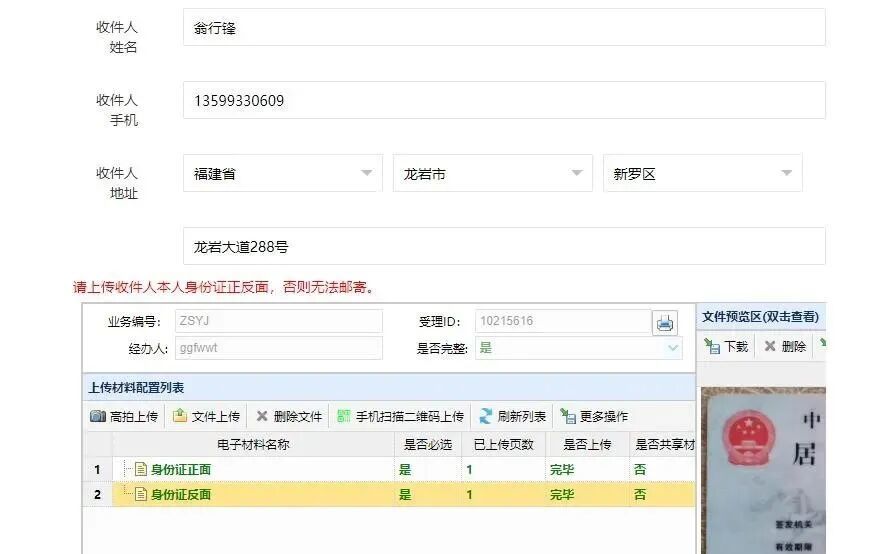Click 完毕 in the 身份证反面 row
This screenshot has width=885, height=554.
[x=562, y=495]
